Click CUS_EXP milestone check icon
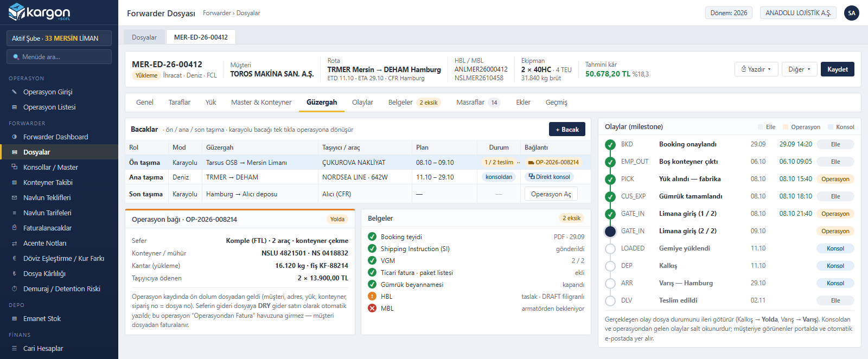The image size is (868, 359). [610, 197]
